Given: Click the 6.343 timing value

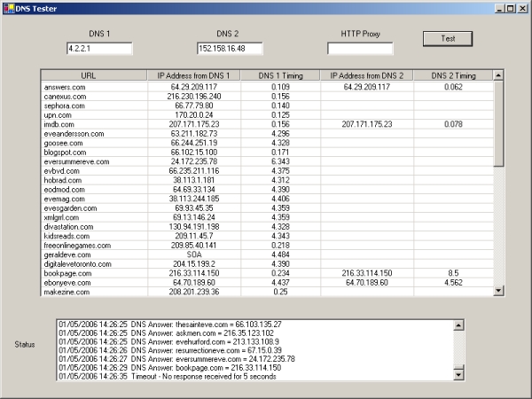Looking at the screenshot, I should (280, 161).
